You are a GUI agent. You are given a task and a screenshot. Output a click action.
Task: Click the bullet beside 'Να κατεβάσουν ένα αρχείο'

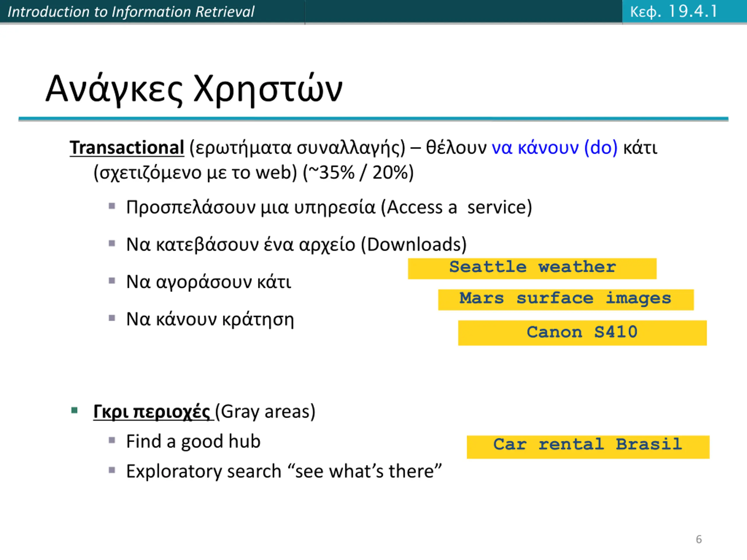112,243
